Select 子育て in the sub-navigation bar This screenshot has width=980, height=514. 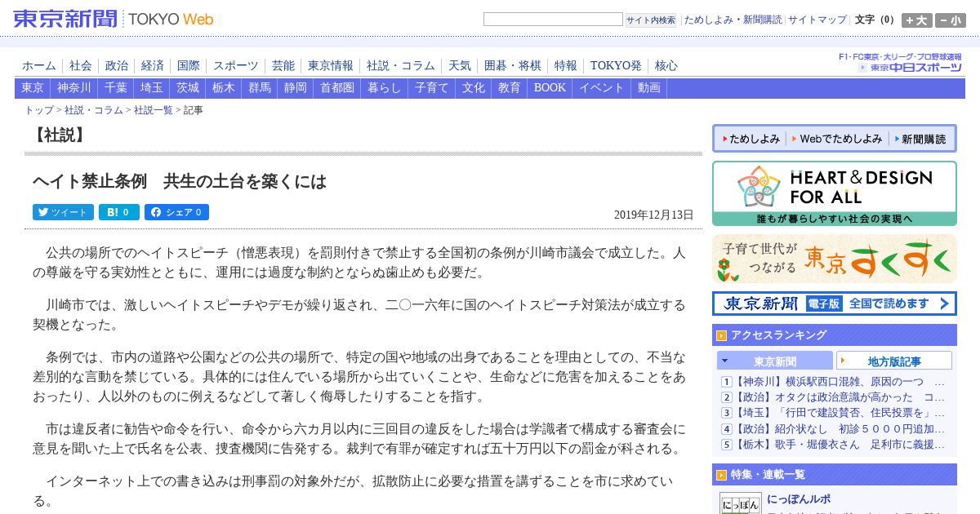pyautogui.click(x=432, y=88)
